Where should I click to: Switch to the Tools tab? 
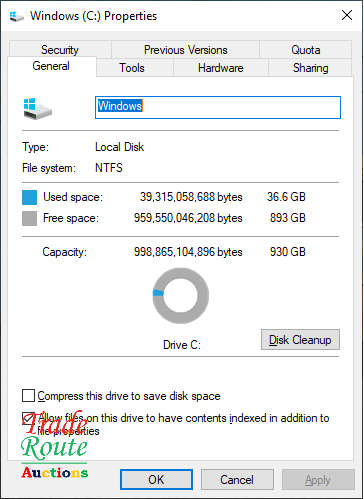coord(132,68)
